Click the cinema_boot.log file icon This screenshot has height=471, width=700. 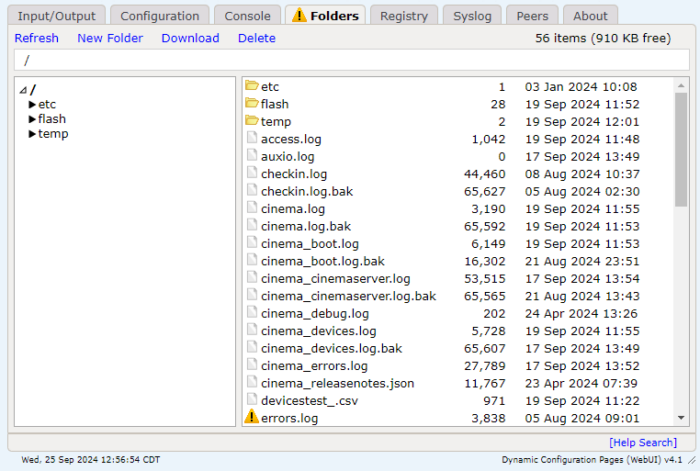coord(252,242)
